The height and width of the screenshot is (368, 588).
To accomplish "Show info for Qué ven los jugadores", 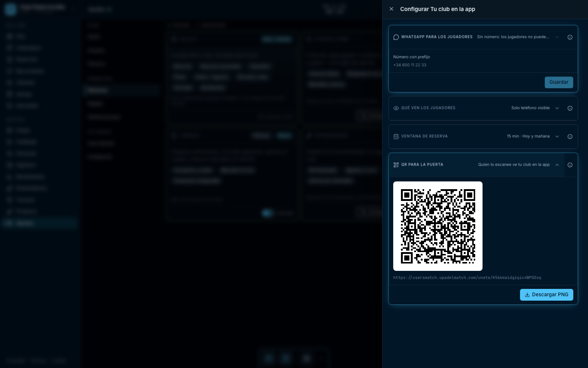I will (570, 108).
